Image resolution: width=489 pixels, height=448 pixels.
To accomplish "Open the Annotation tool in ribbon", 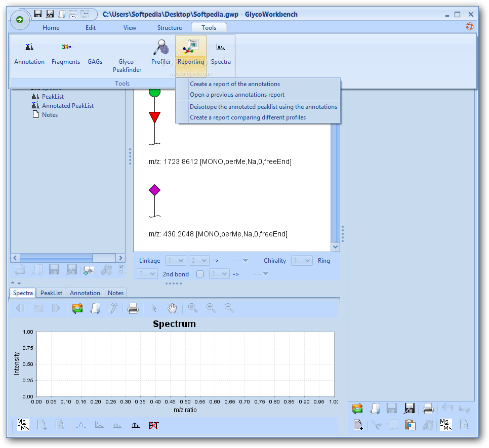I will [x=29, y=54].
